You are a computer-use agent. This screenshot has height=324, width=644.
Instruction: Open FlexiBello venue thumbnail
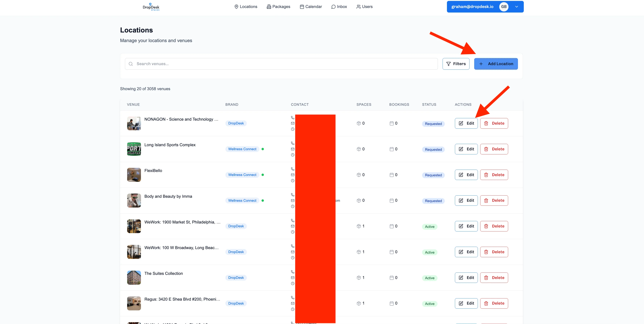click(134, 175)
